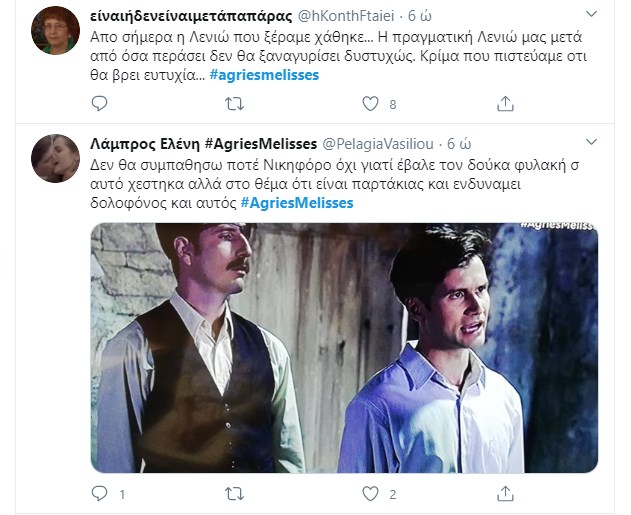The width and height of the screenshot is (631, 515).
Task: Reply to the first tweet about Λενιώ
Action: pyautogui.click(x=99, y=103)
